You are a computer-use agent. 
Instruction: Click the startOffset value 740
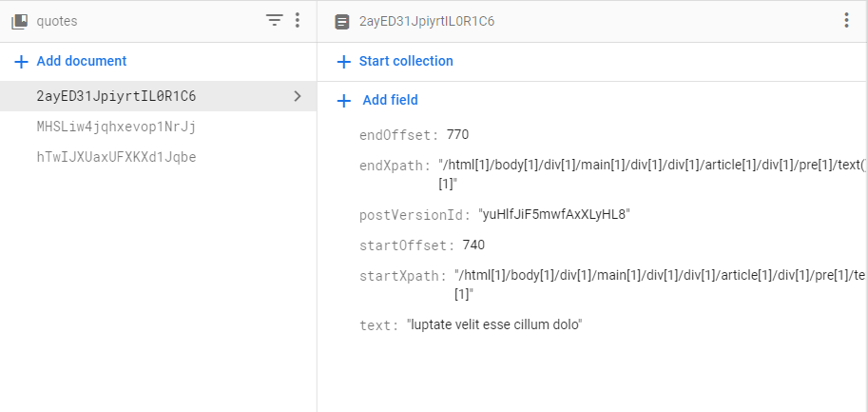coord(473,245)
